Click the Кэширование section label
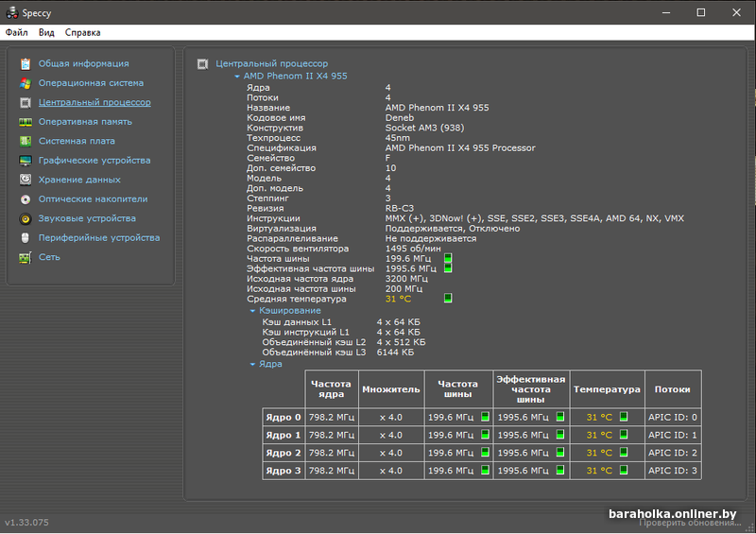Screen dimensions: 756x534 290,311
